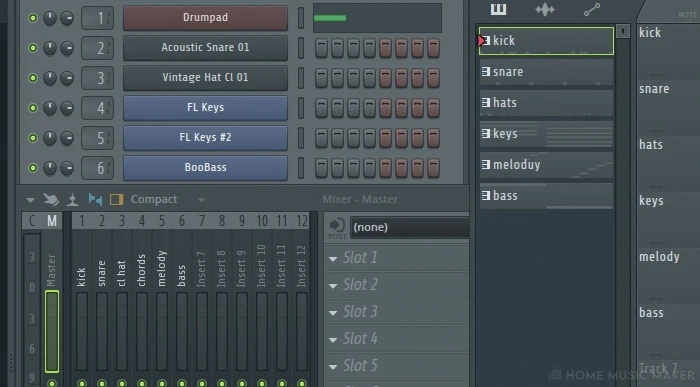The height and width of the screenshot is (387, 700).
Task: Click mixer track number 2 for Acoustic Snare
Action: (x=98, y=48)
